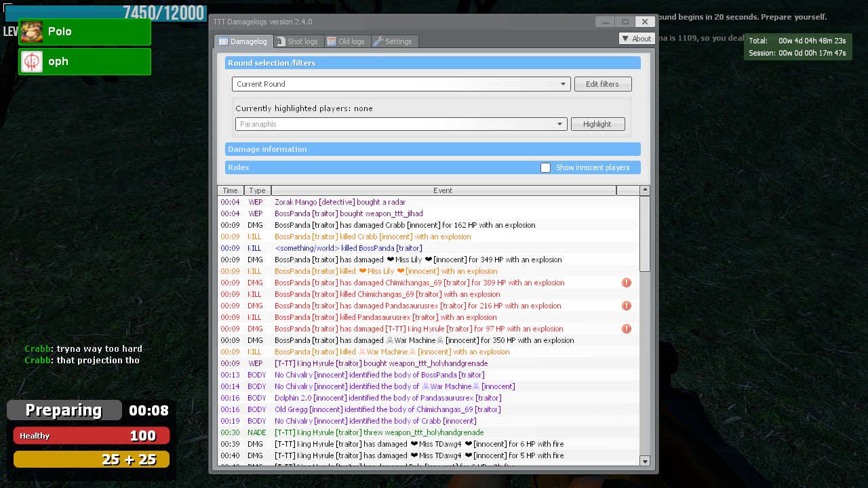Click the Edit filters button
The height and width of the screenshot is (488, 868).
603,84
